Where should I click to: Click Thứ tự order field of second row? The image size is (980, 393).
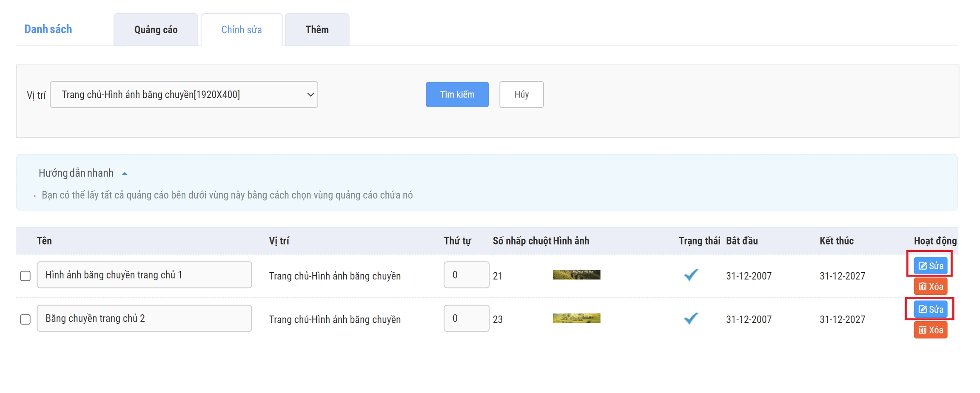coord(466,318)
